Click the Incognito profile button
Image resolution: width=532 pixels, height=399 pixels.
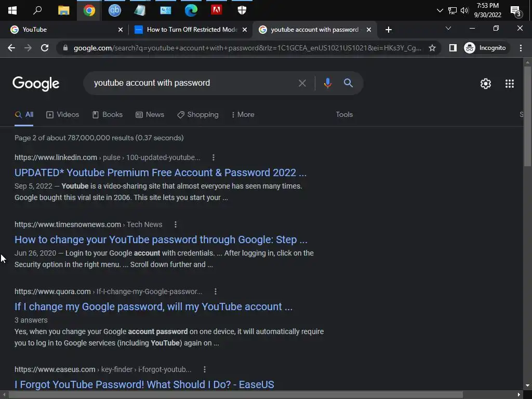[486, 48]
